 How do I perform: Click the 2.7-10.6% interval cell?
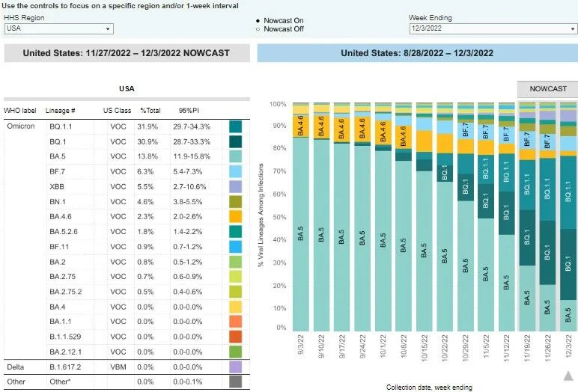pos(189,187)
